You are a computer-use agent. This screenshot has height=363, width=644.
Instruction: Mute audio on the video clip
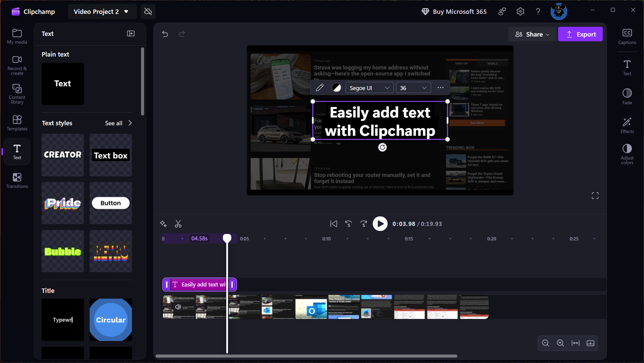(178, 307)
